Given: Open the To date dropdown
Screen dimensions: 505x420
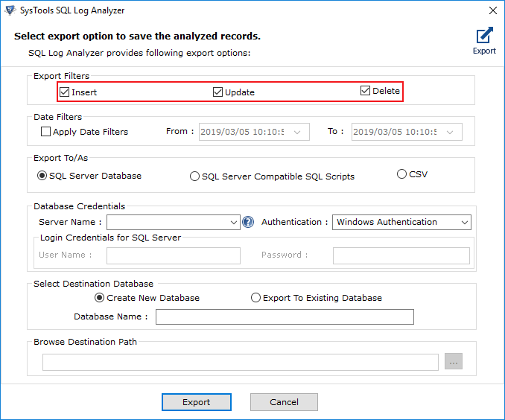Looking at the screenshot, I should coord(450,132).
